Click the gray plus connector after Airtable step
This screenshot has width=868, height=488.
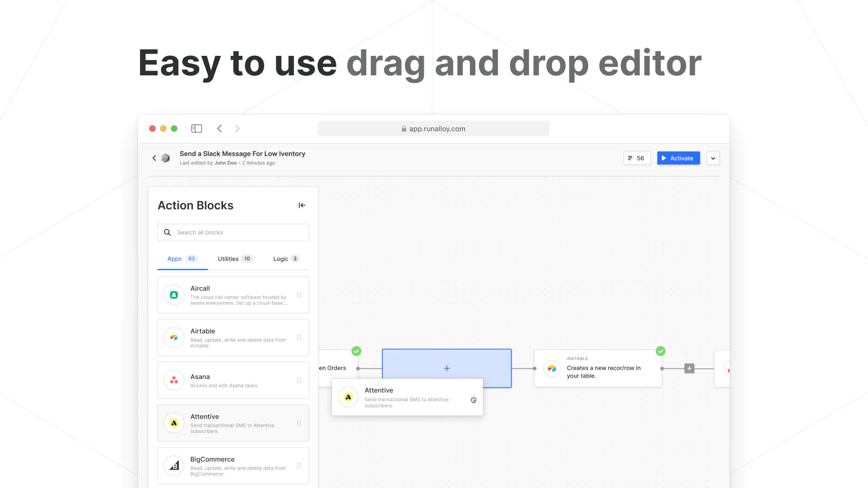[690, 369]
